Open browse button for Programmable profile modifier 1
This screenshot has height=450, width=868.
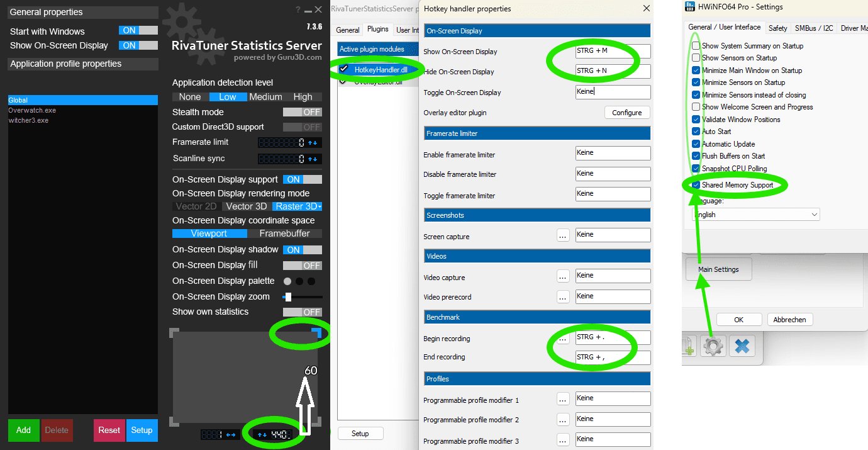564,399
